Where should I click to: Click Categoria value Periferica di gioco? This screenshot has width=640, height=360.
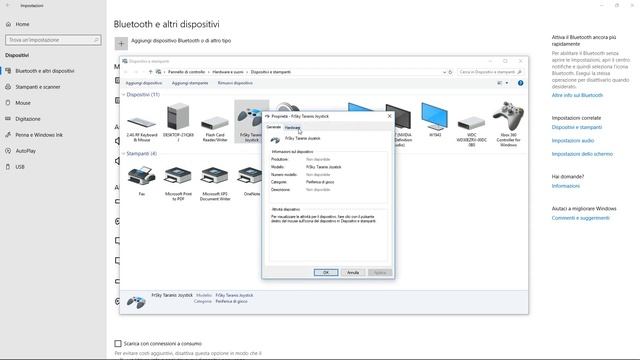tap(320, 182)
